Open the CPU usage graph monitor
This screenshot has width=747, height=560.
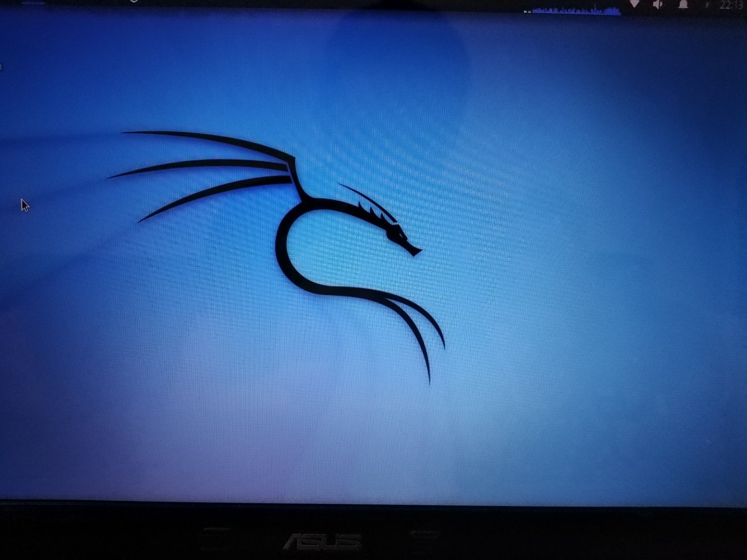576,10
